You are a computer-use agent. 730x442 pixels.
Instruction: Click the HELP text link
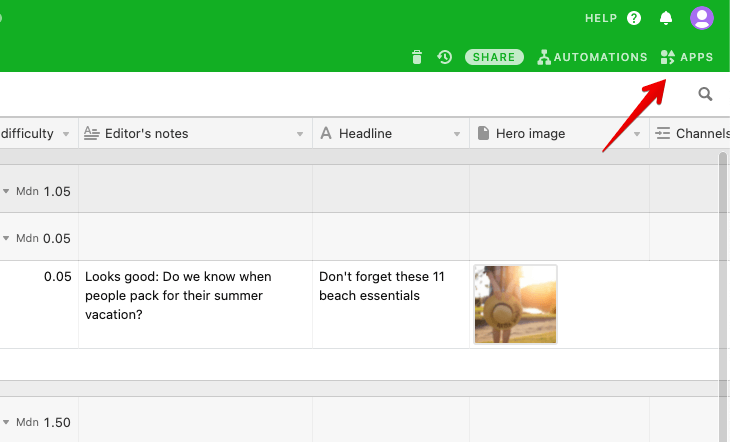(601, 18)
